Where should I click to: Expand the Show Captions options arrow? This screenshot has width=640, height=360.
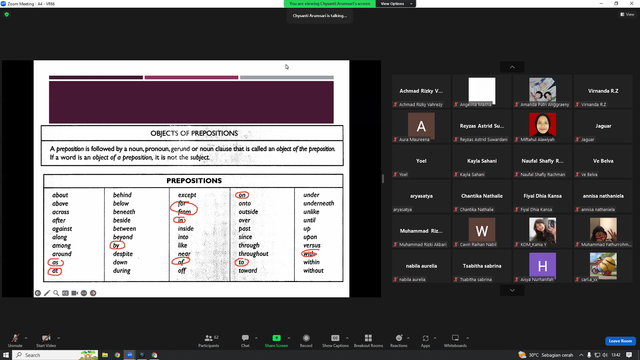click(x=347, y=338)
